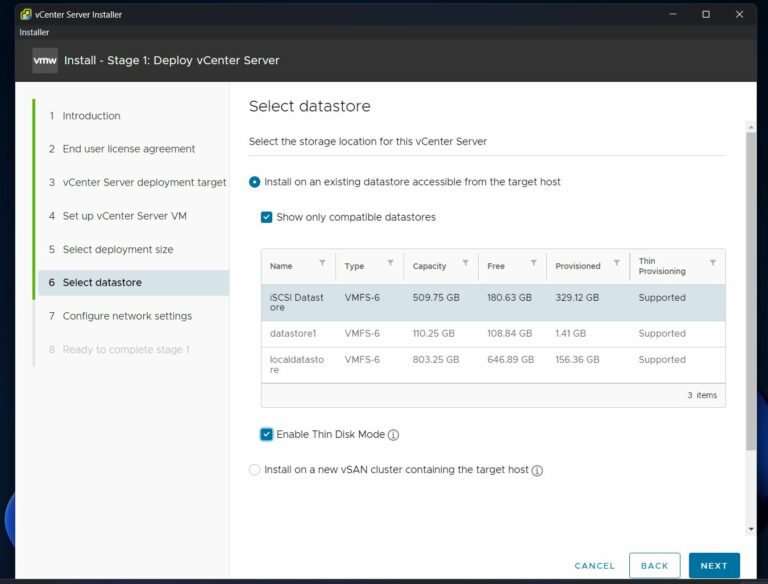The width and height of the screenshot is (768, 584).
Task: Select install on existing datastore radio
Action: [x=255, y=182]
